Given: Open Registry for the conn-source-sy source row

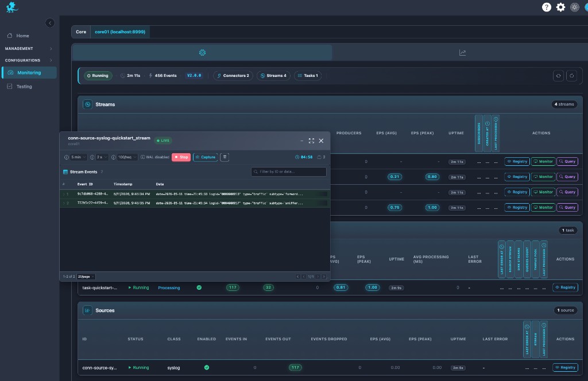Looking at the screenshot, I should point(565,368).
